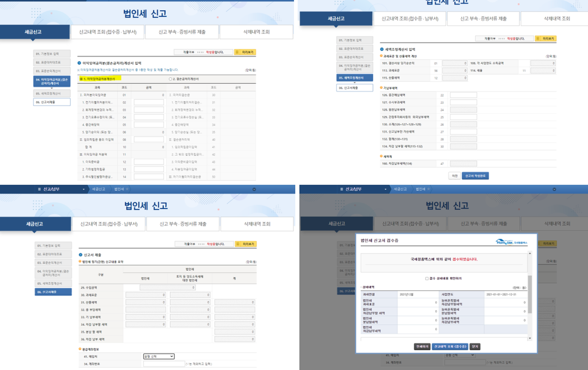Click the star icon next to 법인세 breadcrumb above the 신고서 제출 form
This screenshot has height=370, width=588.
point(127,189)
